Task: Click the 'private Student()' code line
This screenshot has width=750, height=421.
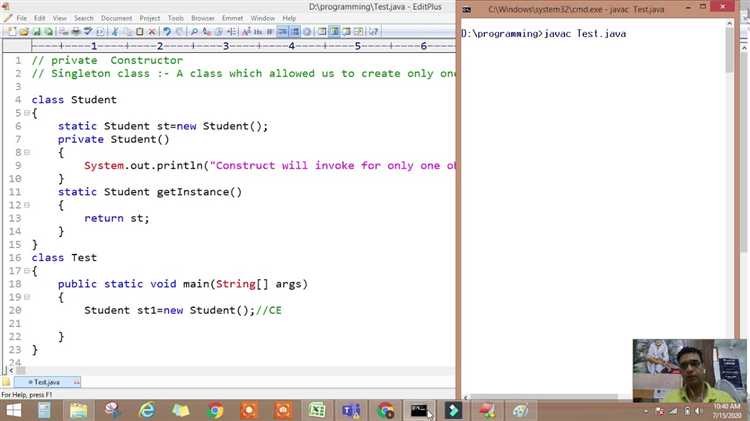Action: 113,139
